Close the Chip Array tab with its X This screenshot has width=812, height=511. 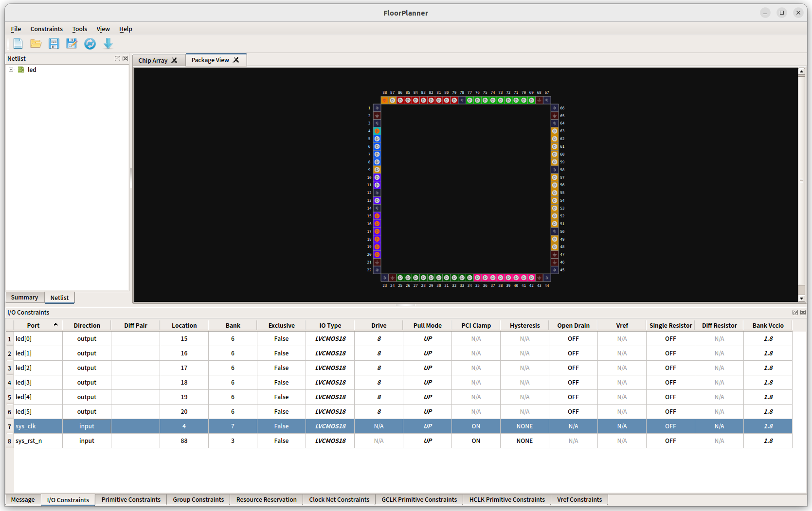tap(174, 60)
